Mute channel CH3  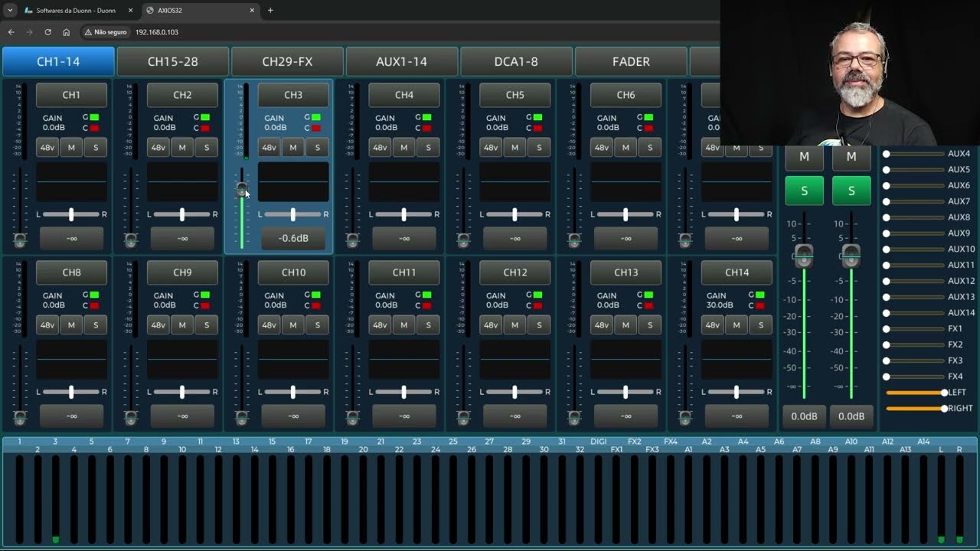click(x=293, y=148)
